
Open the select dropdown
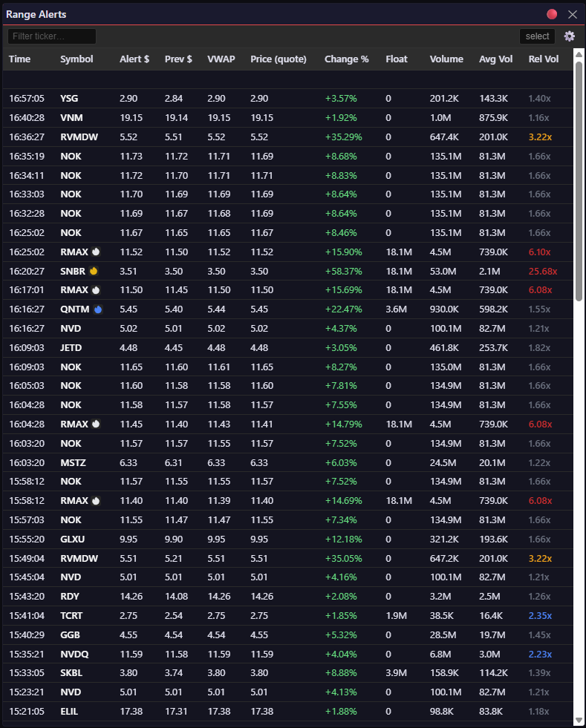coord(537,36)
